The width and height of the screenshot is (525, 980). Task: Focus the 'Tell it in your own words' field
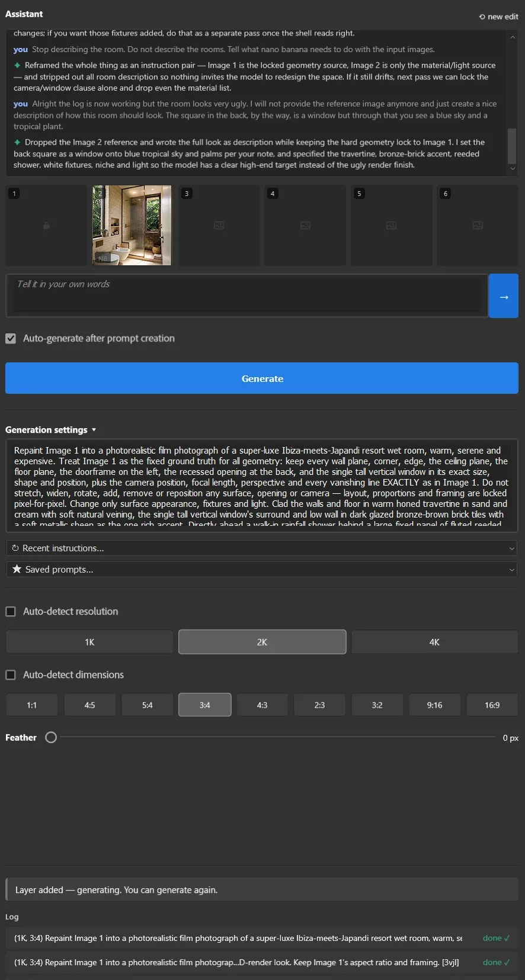[247, 295]
